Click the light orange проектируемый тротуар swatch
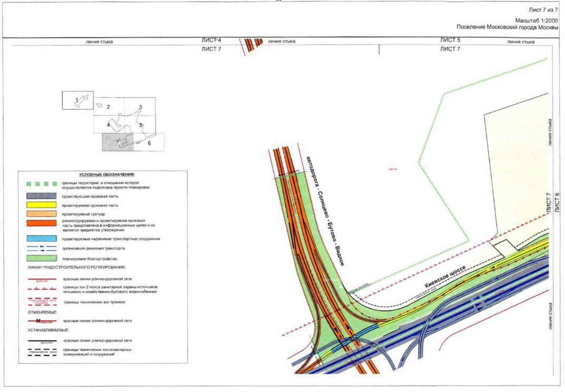 click(x=42, y=214)
